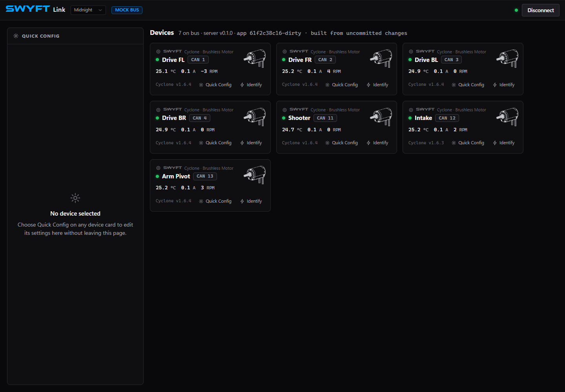Identify the Arm Pivot motor
Image resolution: width=565 pixels, height=392 pixels.
pos(251,201)
